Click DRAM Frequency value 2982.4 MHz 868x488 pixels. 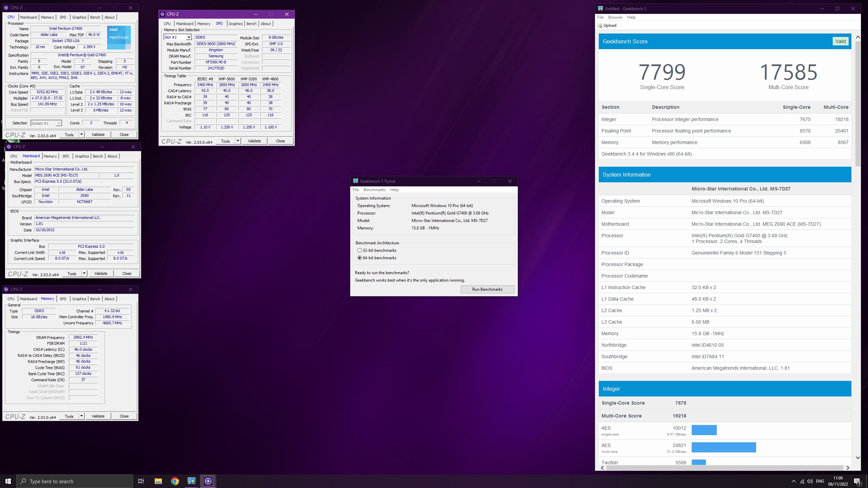tap(83, 338)
